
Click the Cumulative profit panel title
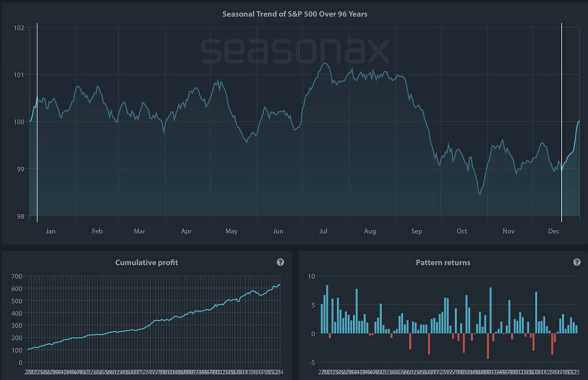pyautogui.click(x=147, y=262)
